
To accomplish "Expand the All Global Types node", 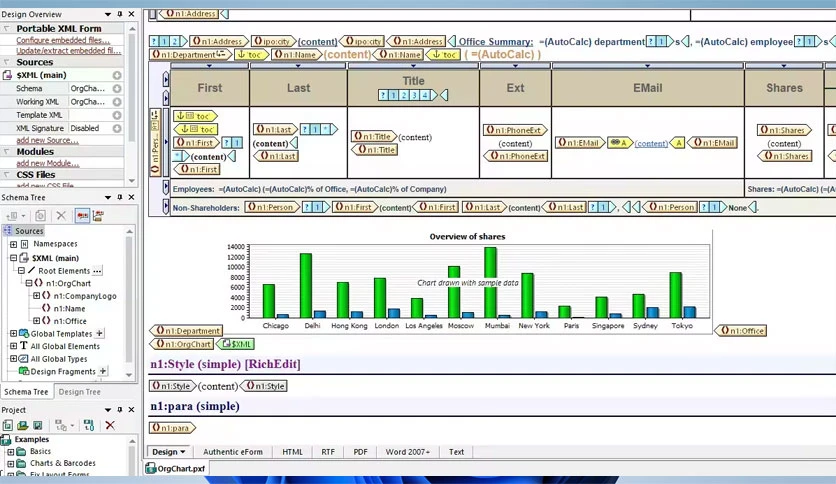I will tap(13, 359).
